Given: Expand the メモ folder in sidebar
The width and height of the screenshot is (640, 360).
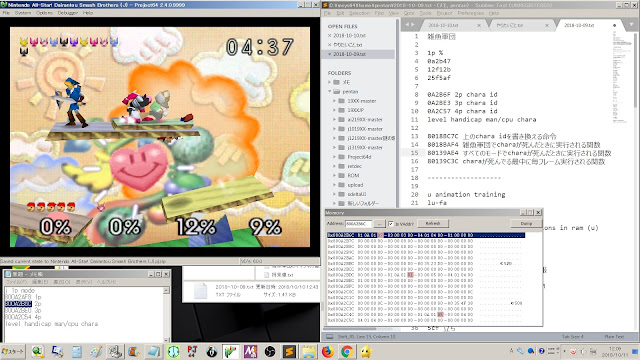Looking at the screenshot, I should (330, 82).
